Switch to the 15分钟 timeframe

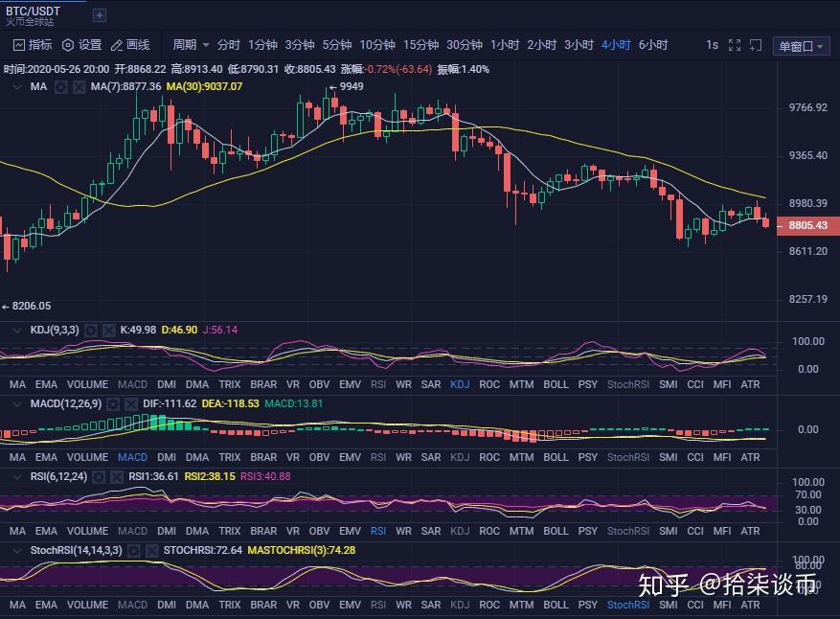(x=420, y=45)
